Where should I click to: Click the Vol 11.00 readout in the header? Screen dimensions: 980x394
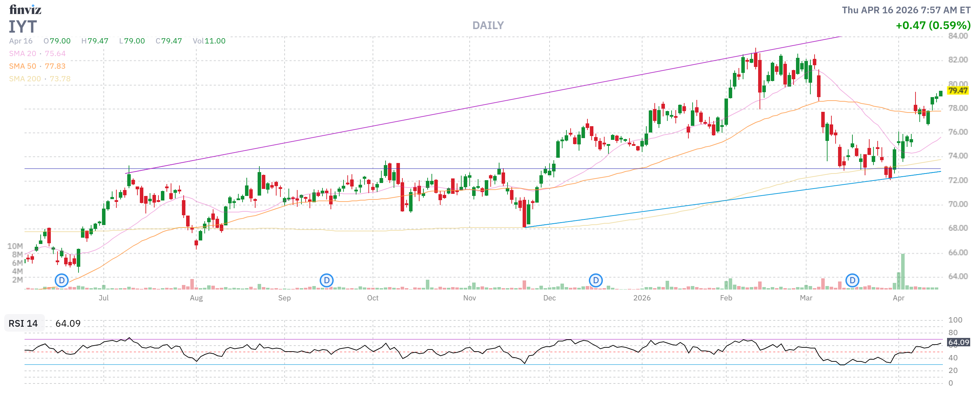209,41
